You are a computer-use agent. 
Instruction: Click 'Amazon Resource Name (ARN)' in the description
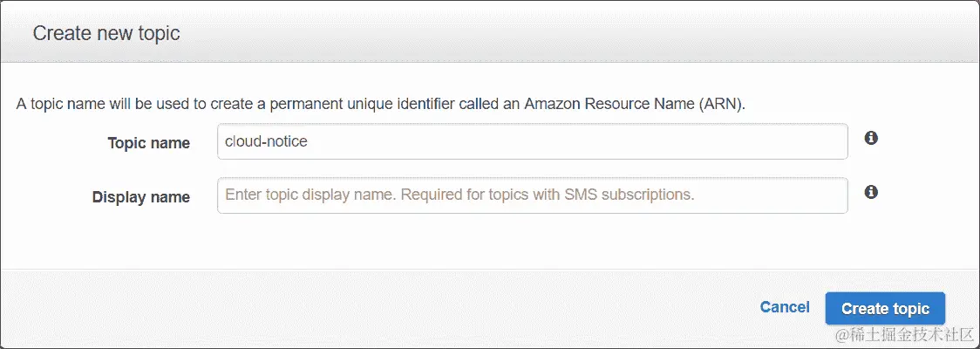point(635,104)
